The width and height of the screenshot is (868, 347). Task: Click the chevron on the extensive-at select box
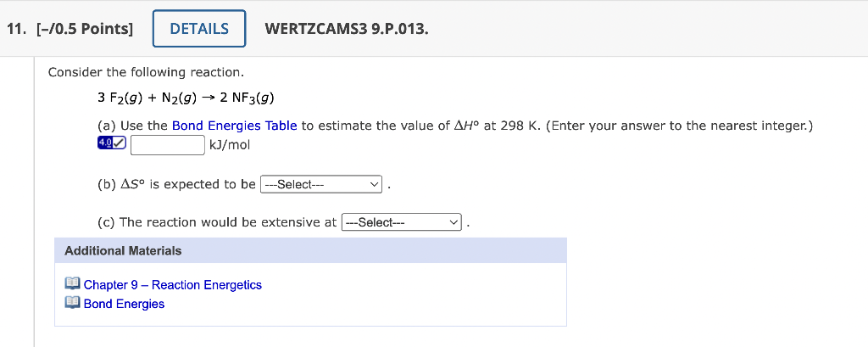tap(454, 222)
